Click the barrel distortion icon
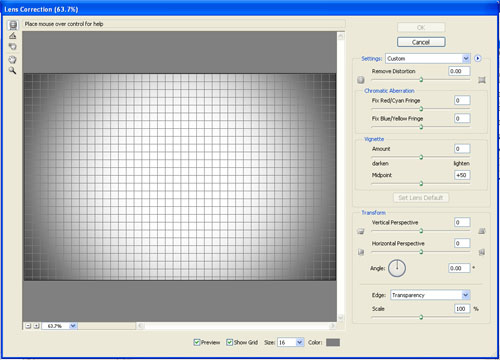Screen dimensions: 500x360 point(361,80)
